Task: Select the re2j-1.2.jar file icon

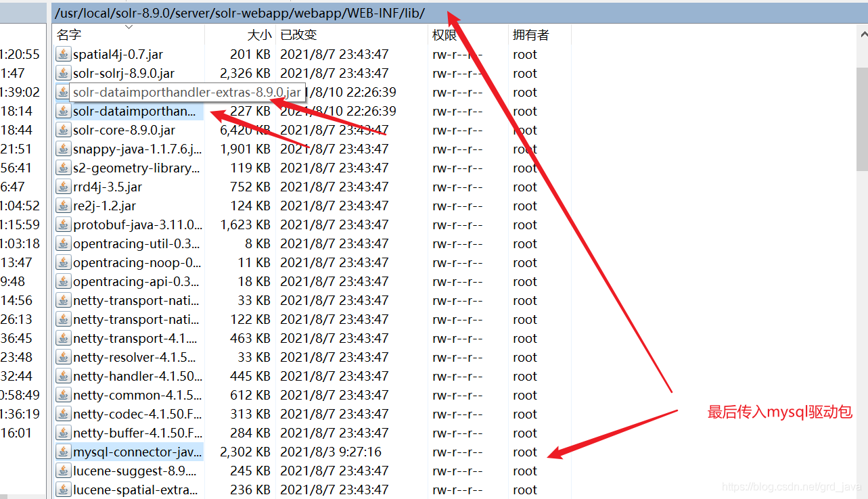Action: pyautogui.click(x=64, y=206)
